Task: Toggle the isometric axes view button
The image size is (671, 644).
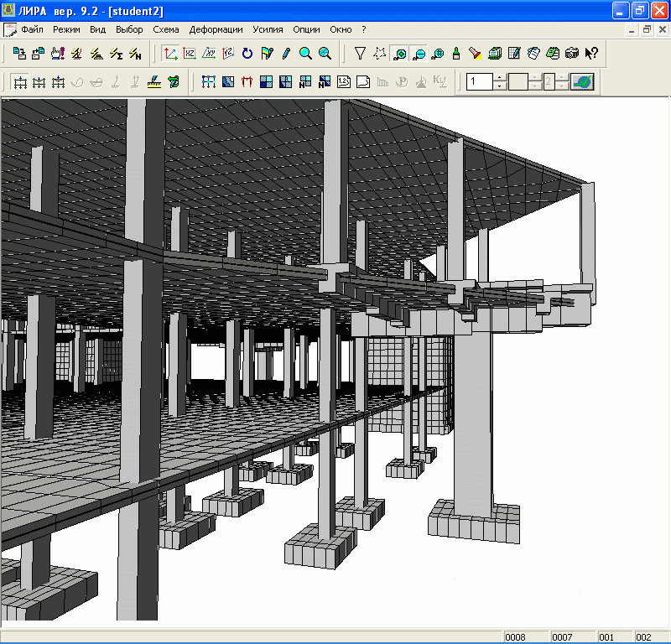Action: pyautogui.click(x=170, y=54)
